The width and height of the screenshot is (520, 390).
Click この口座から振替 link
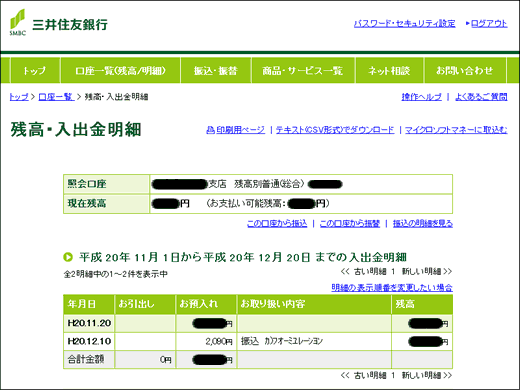coord(350,223)
